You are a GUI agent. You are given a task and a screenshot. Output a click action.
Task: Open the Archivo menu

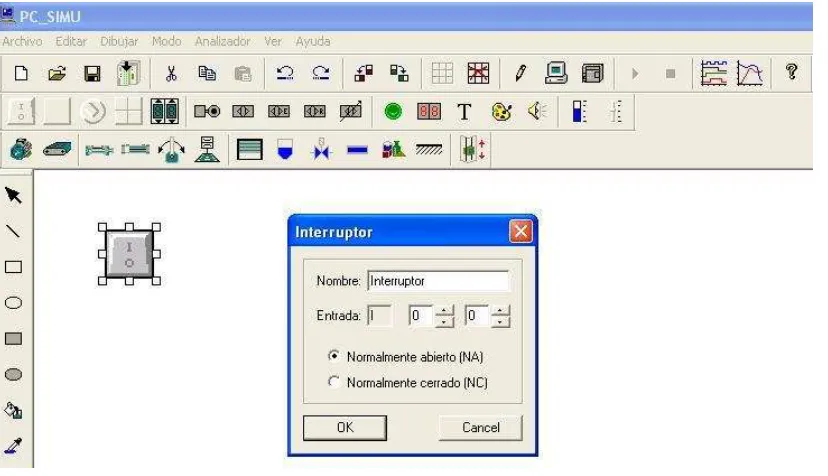[x=22, y=41]
